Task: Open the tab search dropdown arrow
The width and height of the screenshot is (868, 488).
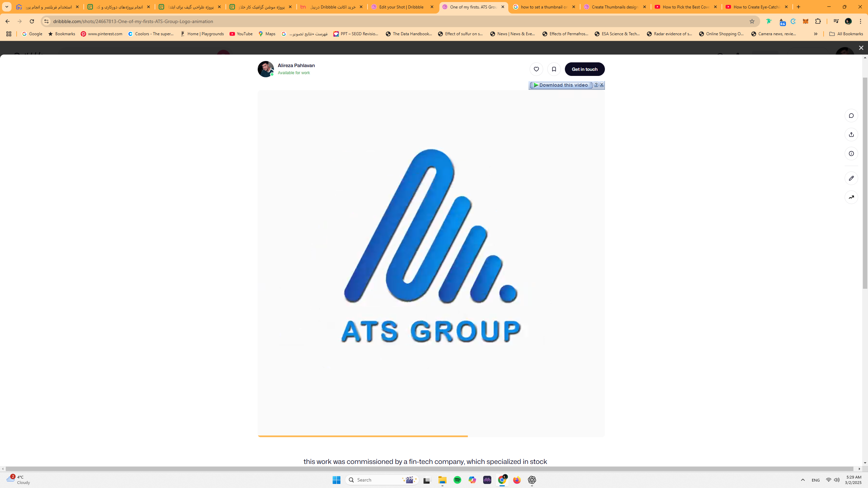Action: pos(6,7)
